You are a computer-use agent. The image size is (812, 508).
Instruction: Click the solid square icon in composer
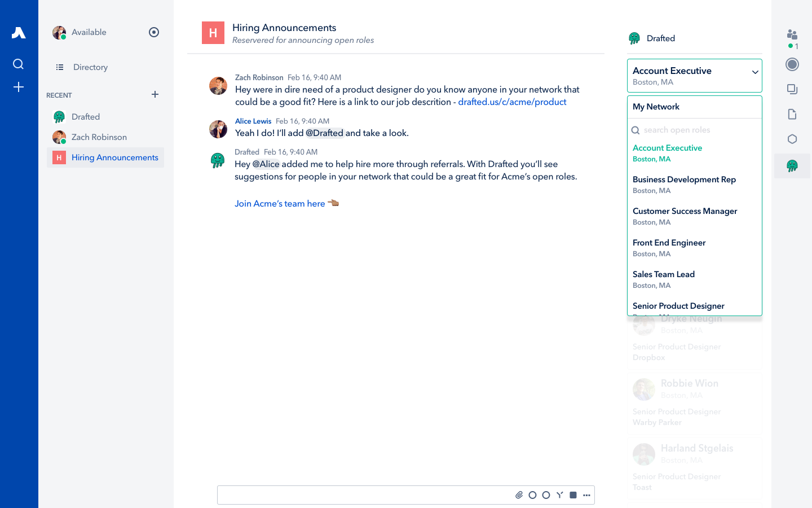573,495
